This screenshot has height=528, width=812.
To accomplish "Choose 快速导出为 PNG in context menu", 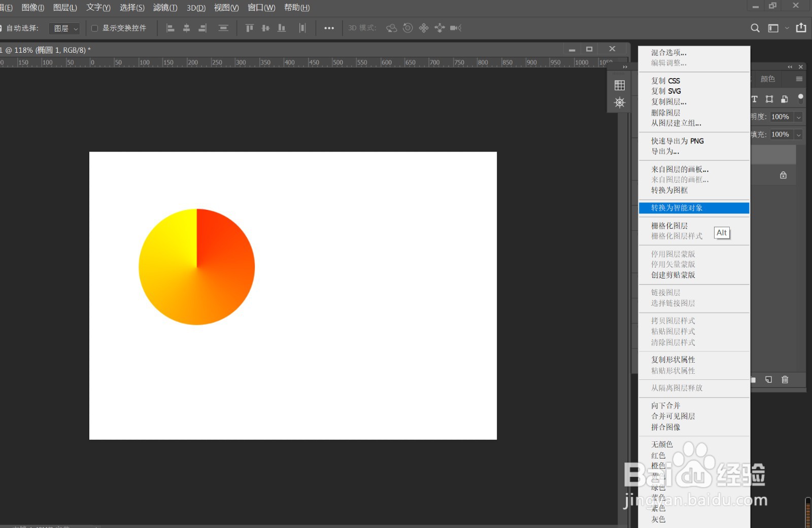I will coord(694,141).
